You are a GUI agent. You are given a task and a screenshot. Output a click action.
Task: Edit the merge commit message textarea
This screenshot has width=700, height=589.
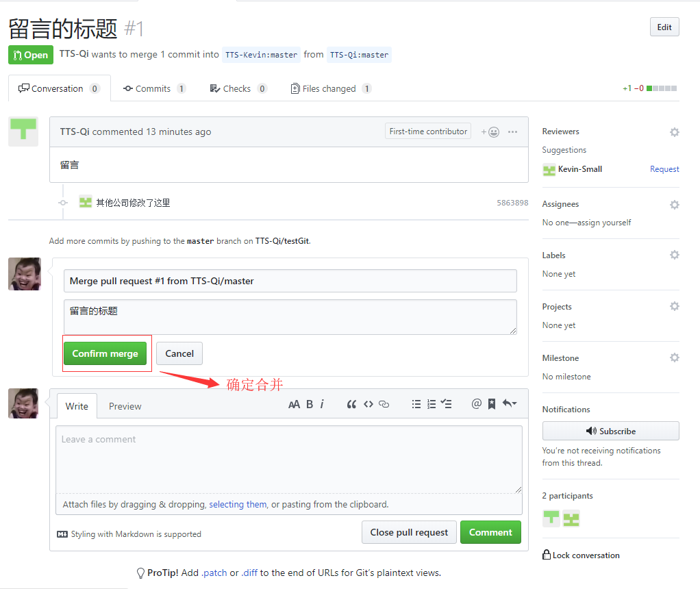[x=290, y=317]
